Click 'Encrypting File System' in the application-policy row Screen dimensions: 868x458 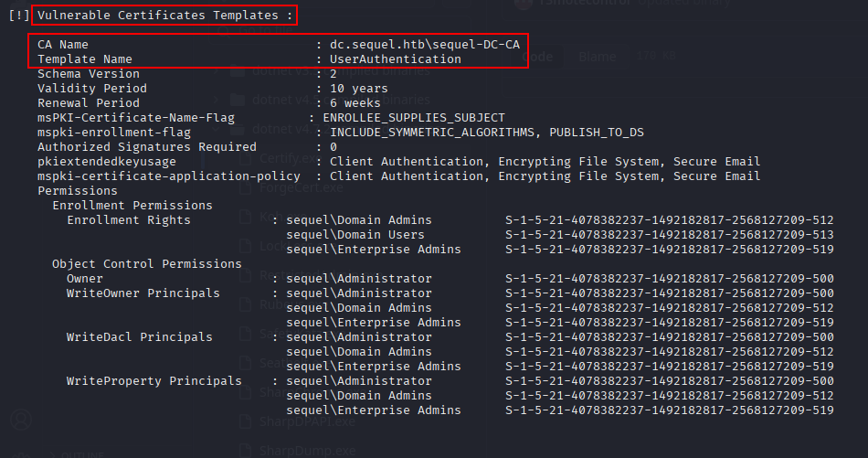point(578,176)
